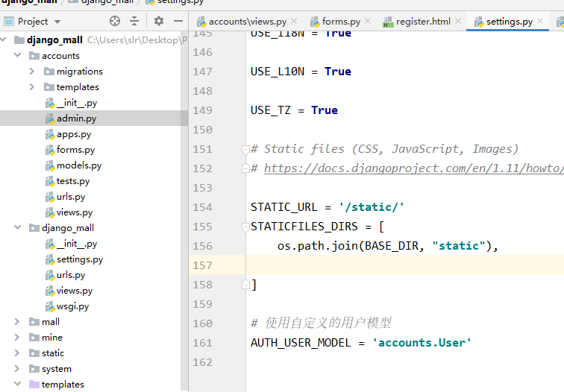Open models.py file
This screenshot has height=392, width=564.
pyautogui.click(x=79, y=165)
